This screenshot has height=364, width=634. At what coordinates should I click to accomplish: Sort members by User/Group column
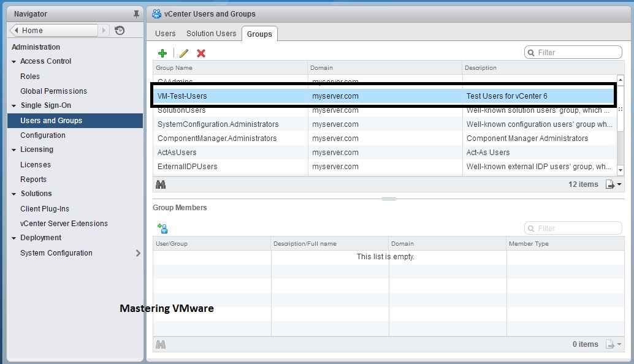coord(212,244)
